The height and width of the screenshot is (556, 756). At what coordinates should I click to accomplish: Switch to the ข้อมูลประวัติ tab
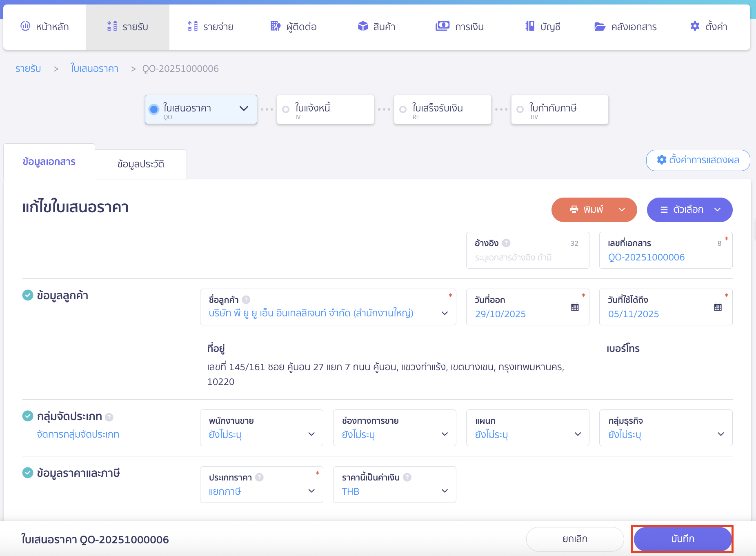[140, 164]
